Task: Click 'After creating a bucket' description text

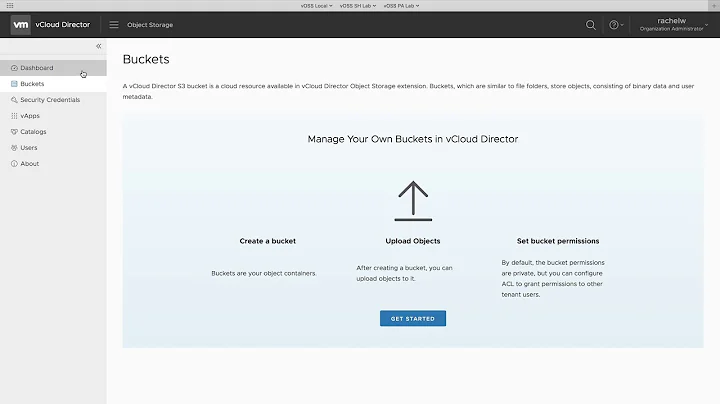Action: coord(405,273)
